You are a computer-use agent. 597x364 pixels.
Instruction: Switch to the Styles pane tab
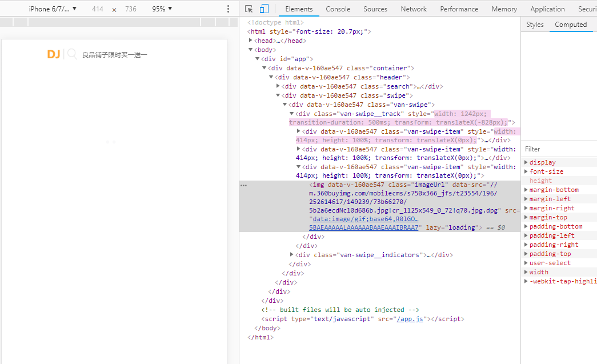(x=535, y=25)
